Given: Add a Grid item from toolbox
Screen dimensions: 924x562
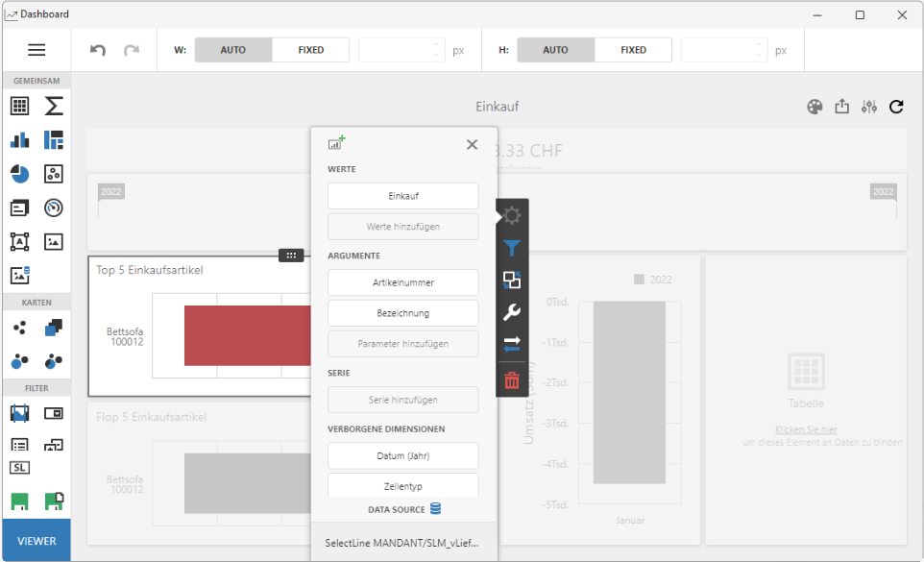Looking at the screenshot, I should pyautogui.click(x=19, y=106).
